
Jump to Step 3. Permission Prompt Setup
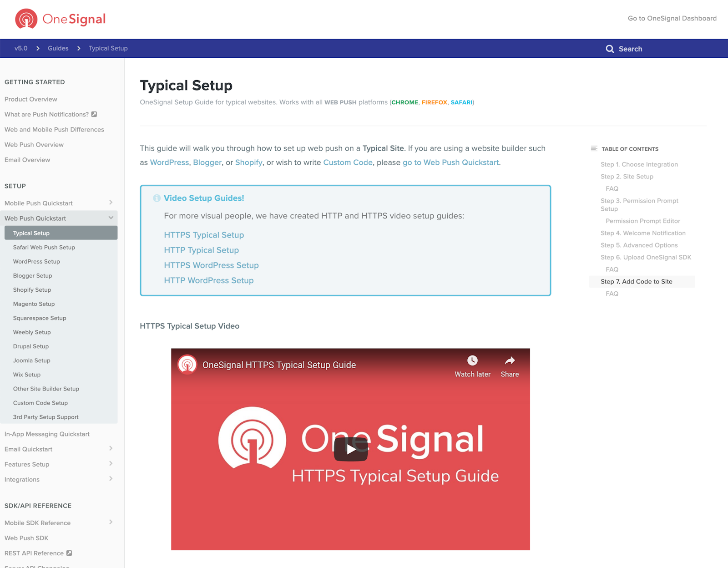639,204
